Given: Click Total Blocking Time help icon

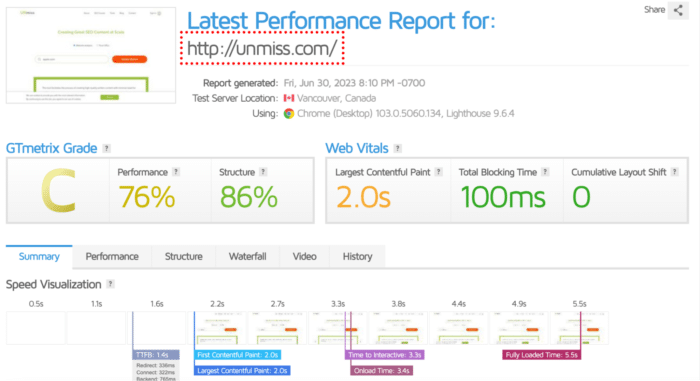Looking at the screenshot, I should click(x=545, y=172).
